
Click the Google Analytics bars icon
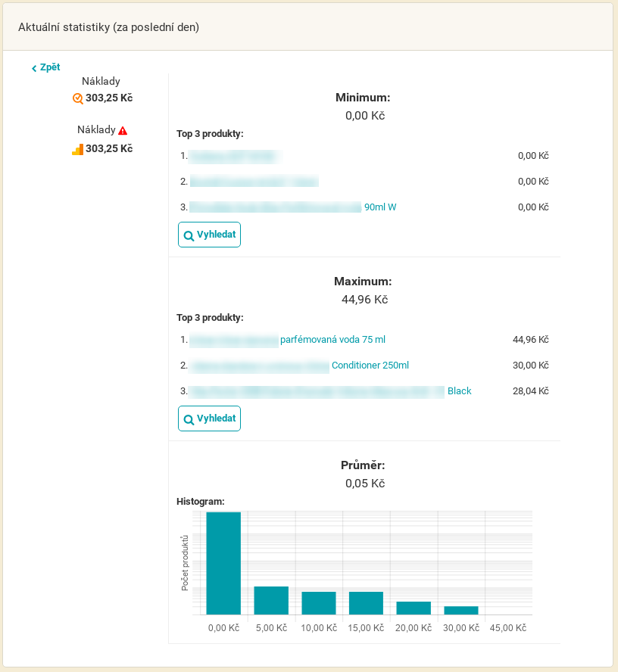point(77,149)
